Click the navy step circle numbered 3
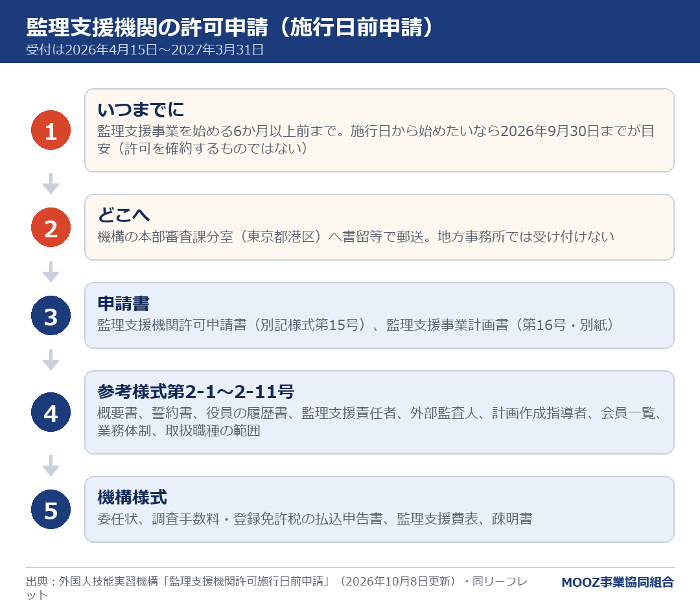The image size is (700, 616). point(51,315)
